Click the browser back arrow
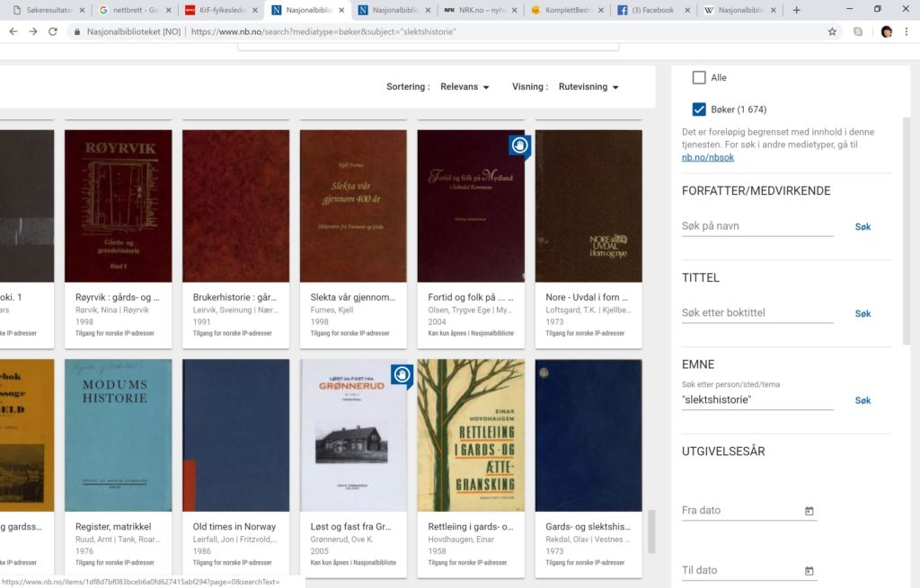 [11, 31]
